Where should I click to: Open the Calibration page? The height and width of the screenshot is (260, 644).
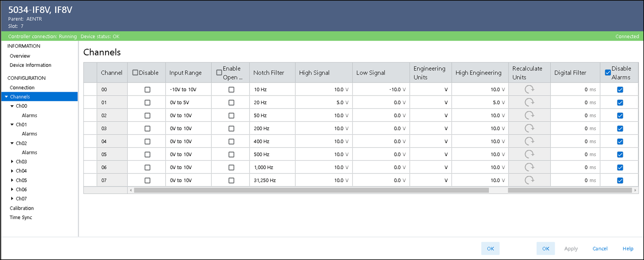point(21,208)
